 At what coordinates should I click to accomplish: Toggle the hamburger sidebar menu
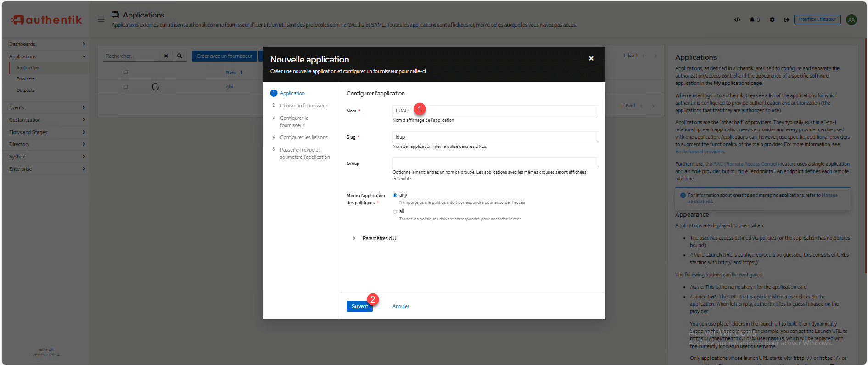(101, 19)
